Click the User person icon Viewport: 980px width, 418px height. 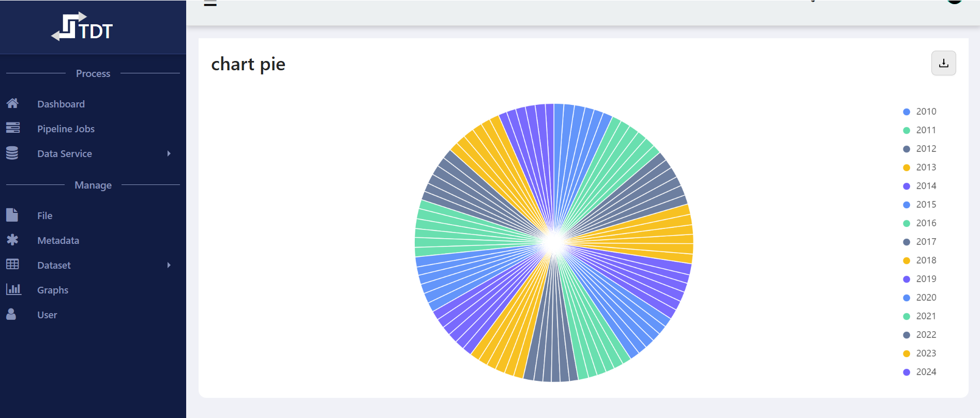click(x=11, y=314)
